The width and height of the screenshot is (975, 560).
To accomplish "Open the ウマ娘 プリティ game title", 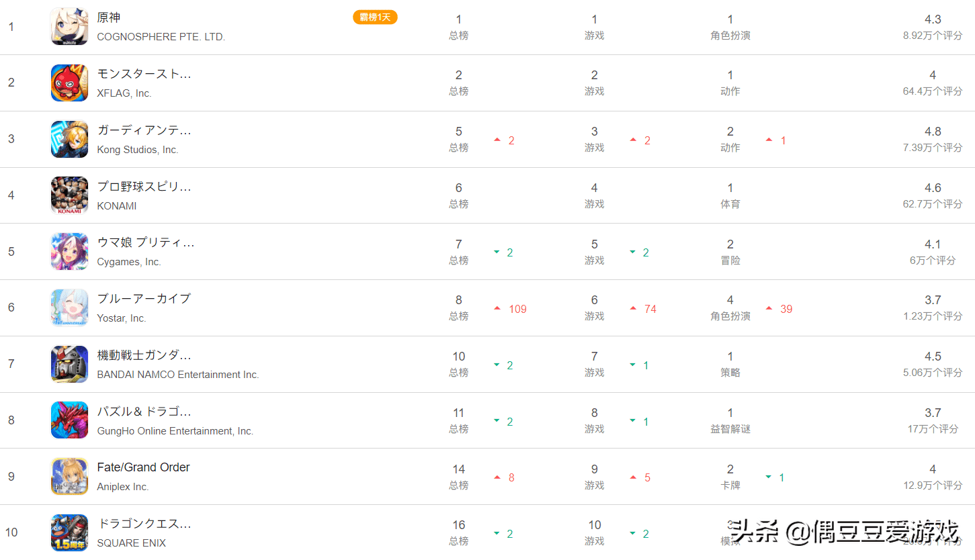I will 146,242.
